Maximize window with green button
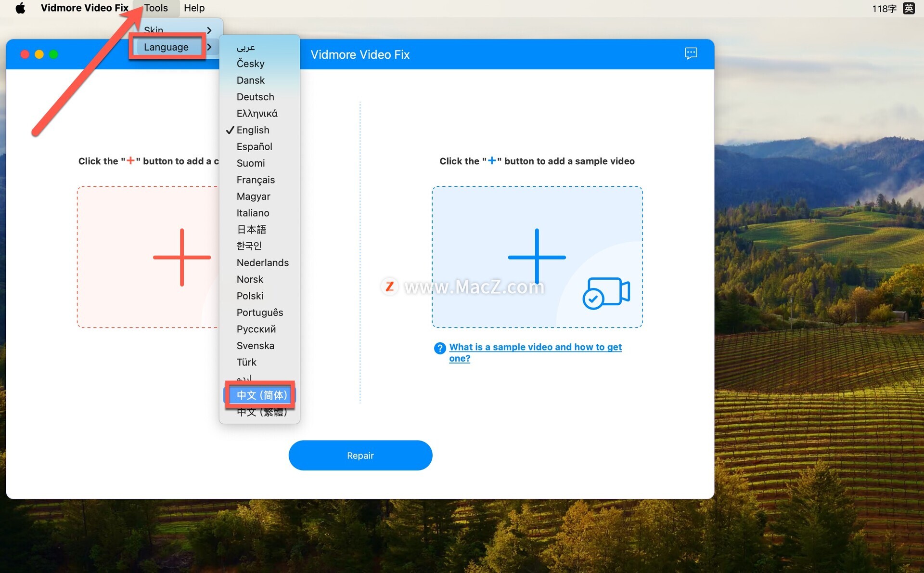Viewport: 924px width, 573px height. click(54, 54)
